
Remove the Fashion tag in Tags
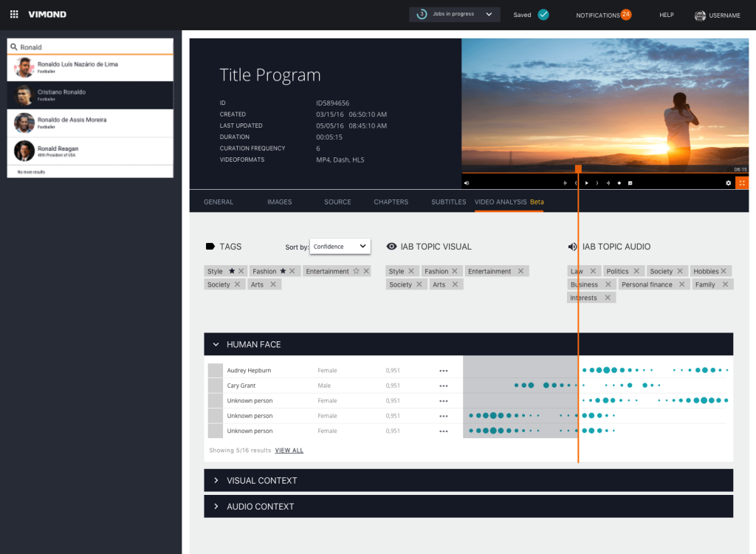[x=292, y=271]
